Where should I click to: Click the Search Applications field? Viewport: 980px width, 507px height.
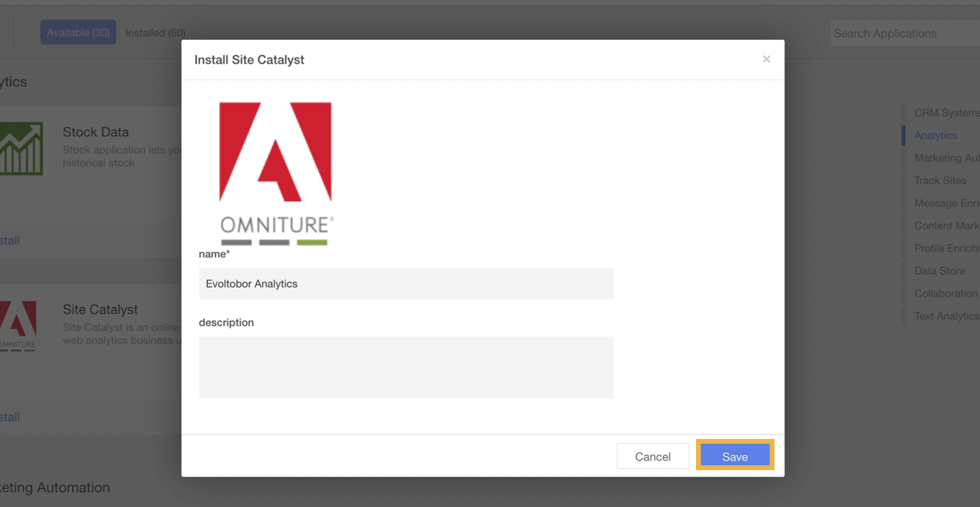pyautogui.click(x=905, y=34)
